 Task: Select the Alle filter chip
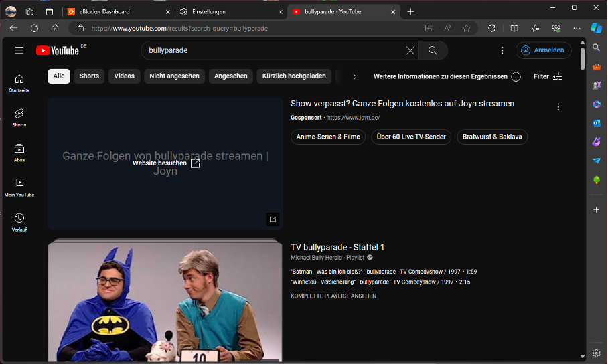click(59, 76)
